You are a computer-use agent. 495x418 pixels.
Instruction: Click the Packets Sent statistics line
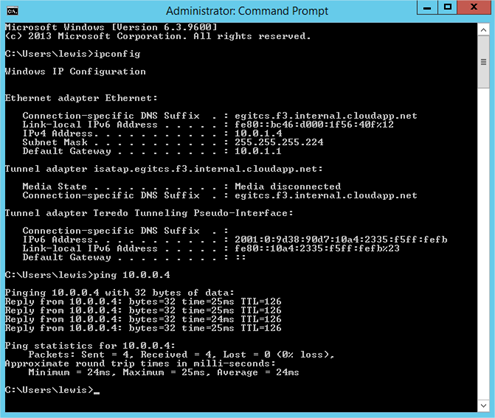(181, 355)
